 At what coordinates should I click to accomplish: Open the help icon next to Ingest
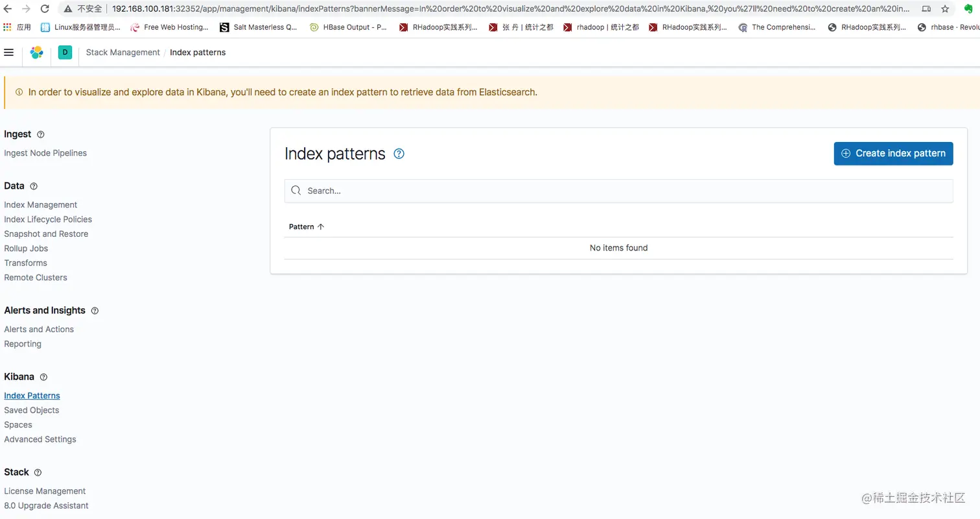click(41, 134)
